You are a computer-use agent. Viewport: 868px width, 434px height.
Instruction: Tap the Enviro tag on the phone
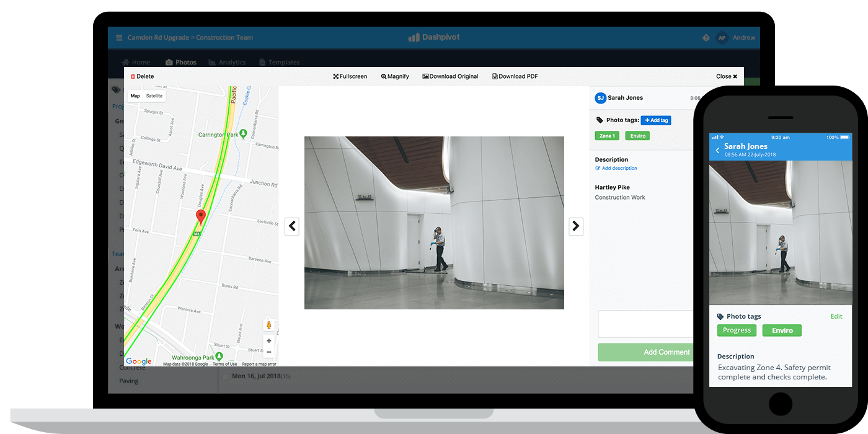tap(782, 330)
